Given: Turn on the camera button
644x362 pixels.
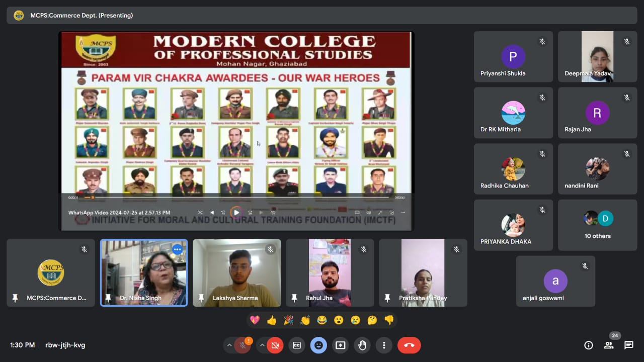Looking at the screenshot, I should coord(275,345).
